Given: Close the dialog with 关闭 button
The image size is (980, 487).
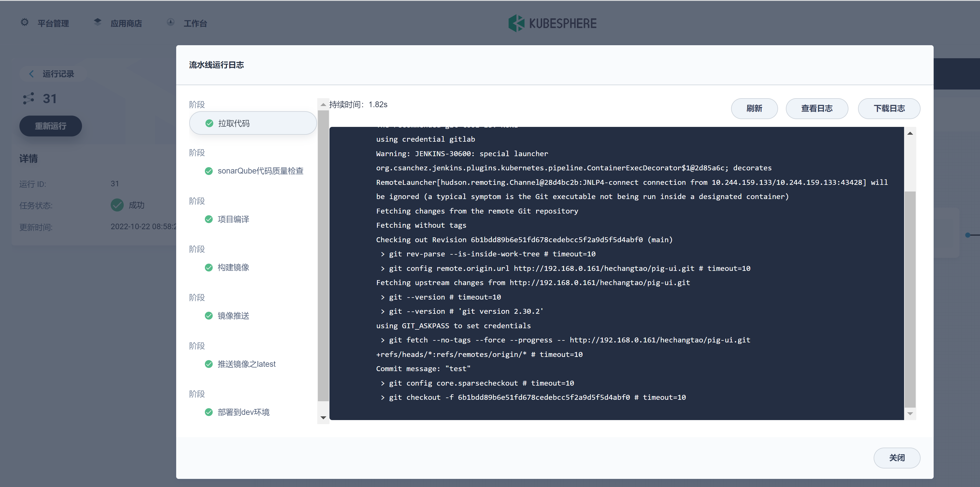Looking at the screenshot, I should (x=896, y=458).
